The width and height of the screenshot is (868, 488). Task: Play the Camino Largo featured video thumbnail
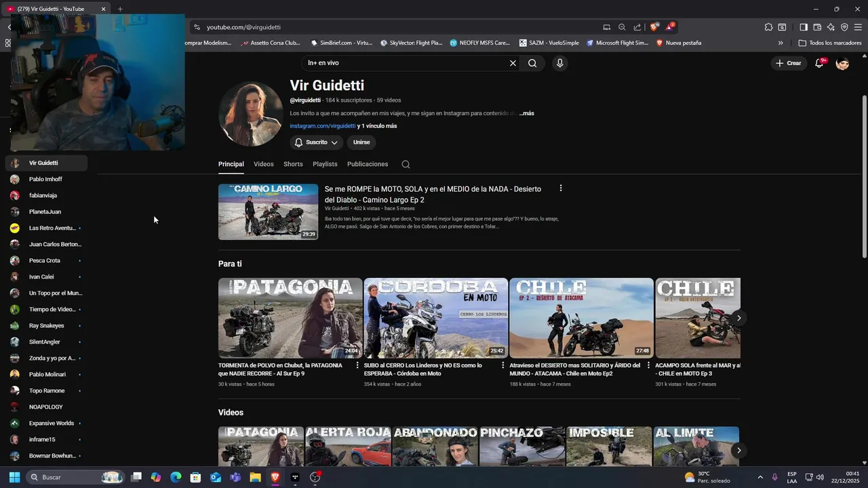268,211
